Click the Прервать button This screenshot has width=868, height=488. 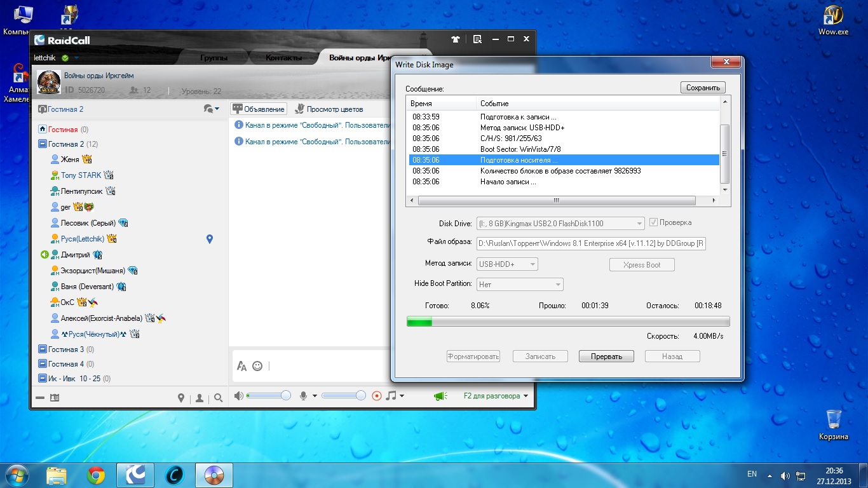pos(606,356)
